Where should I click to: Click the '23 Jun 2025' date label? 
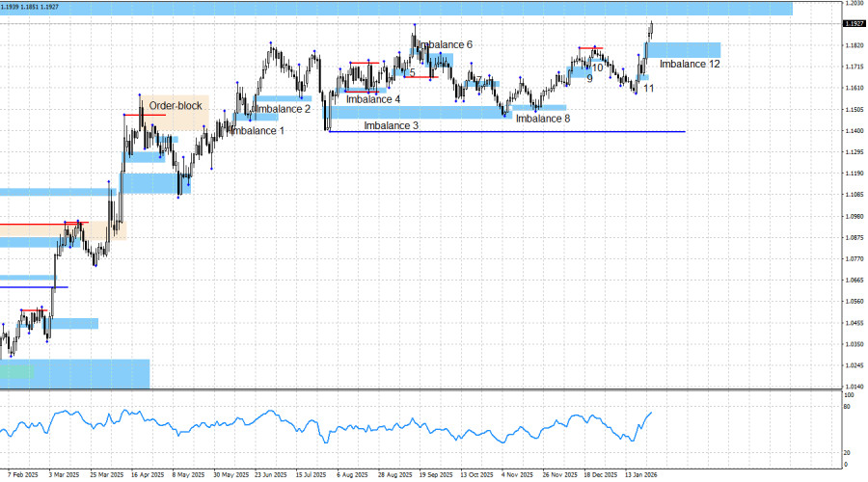[x=271, y=475]
